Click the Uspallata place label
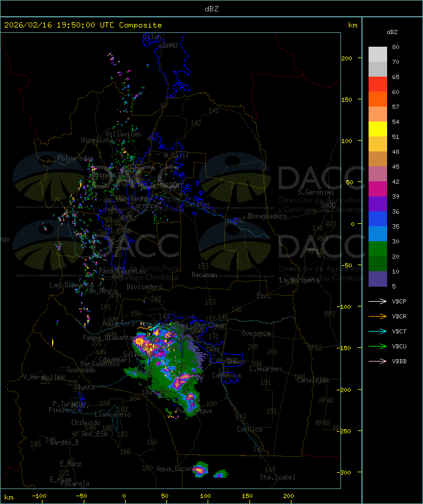The image size is (423, 504). pos(97,140)
